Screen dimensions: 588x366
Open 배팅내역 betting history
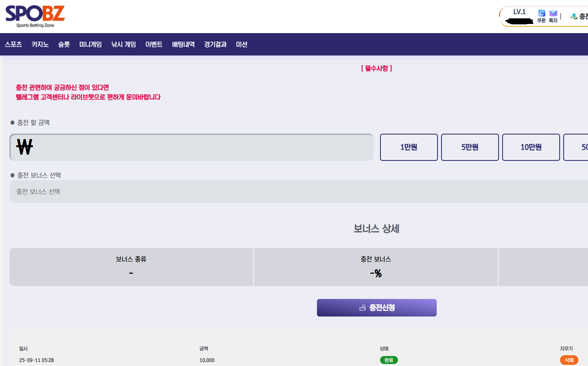pyautogui.click(x=183, y=44)
